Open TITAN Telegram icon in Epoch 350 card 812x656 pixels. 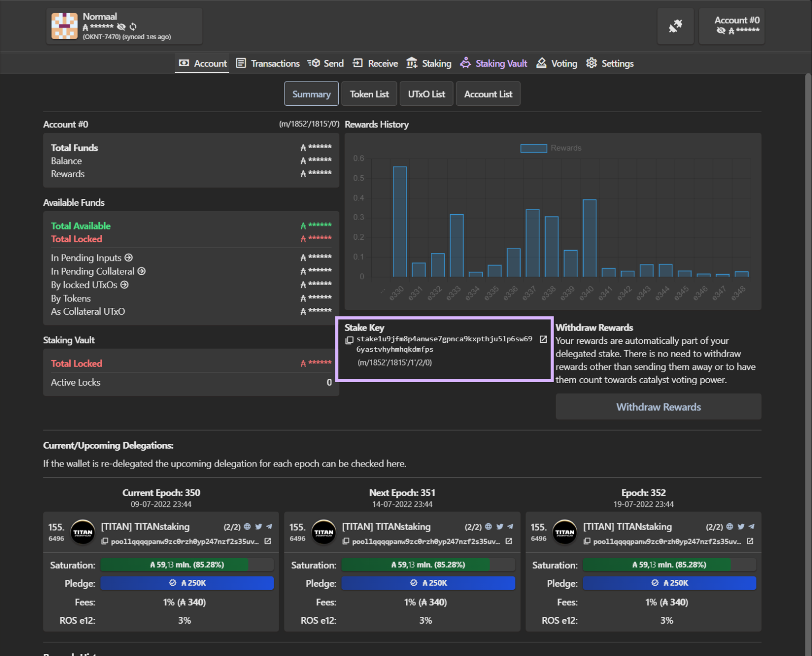[269, 527]
